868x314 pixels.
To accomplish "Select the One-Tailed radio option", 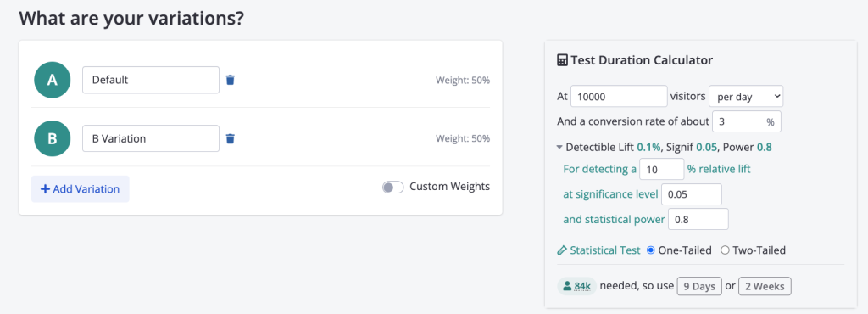I will [650, 250].
